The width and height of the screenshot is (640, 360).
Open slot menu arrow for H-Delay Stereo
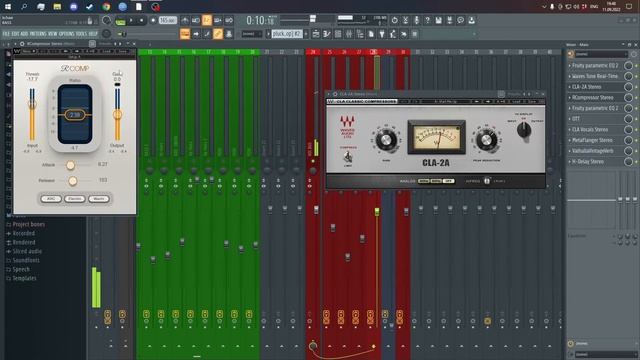click(570, 162)
